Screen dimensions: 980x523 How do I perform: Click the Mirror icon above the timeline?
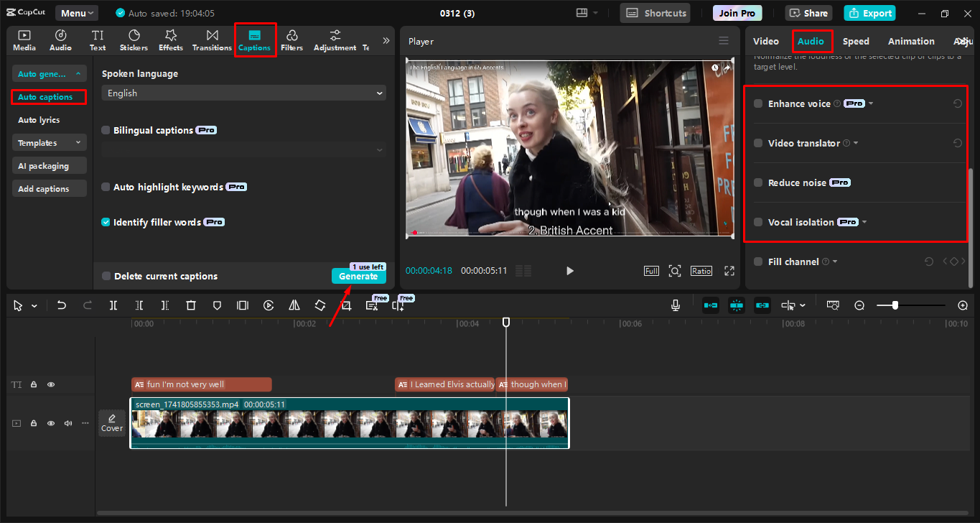click(x=294, y=305)
